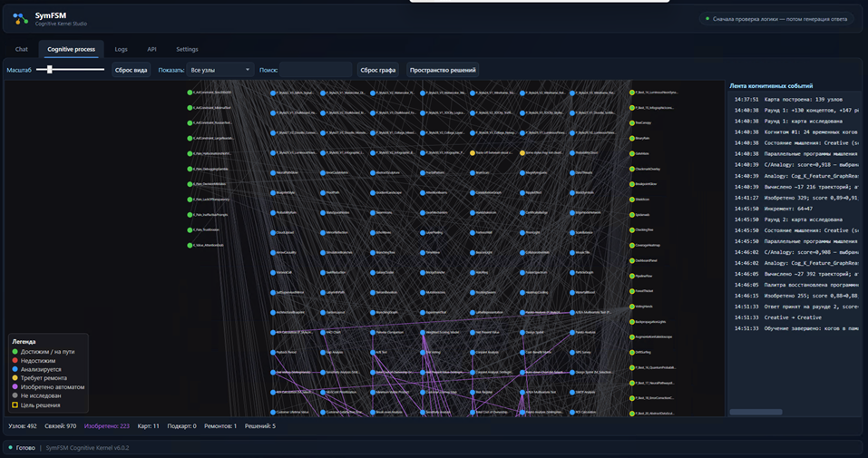Select the TreeCanopy green node

click(x=632, y=123)
